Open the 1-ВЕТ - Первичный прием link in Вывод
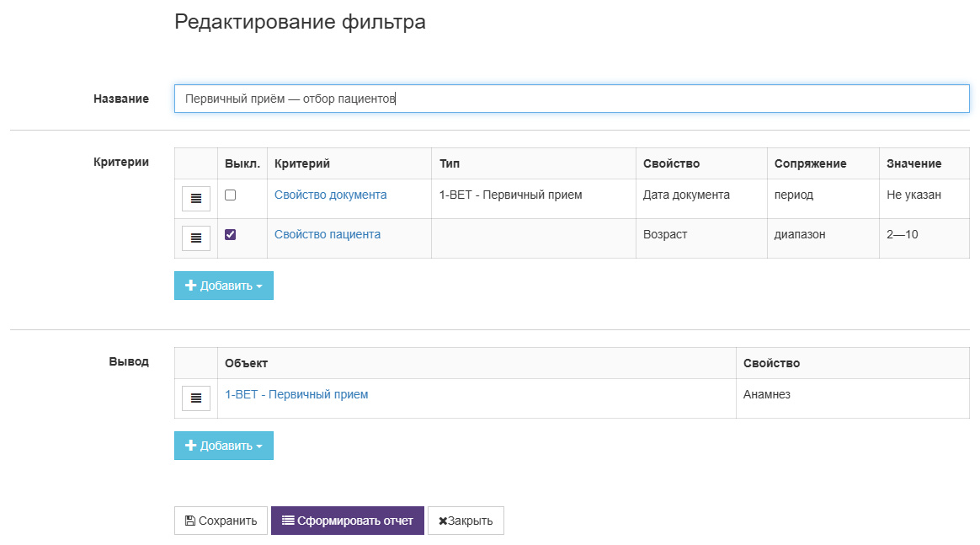This screenshot has width=980, height=545. point(296,394)
